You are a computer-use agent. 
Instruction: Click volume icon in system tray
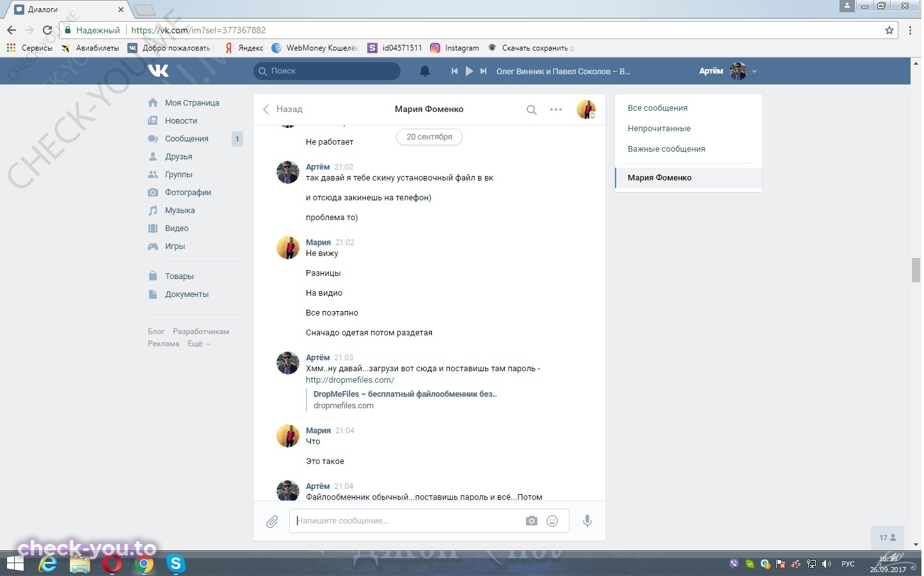[x=827, y=564]
